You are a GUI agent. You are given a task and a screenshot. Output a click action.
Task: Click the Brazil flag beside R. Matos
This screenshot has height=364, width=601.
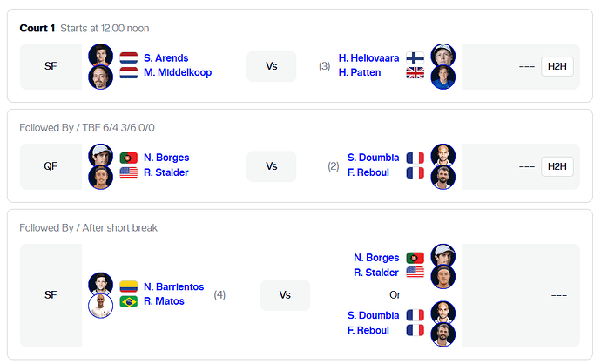[x=128, y=301]
